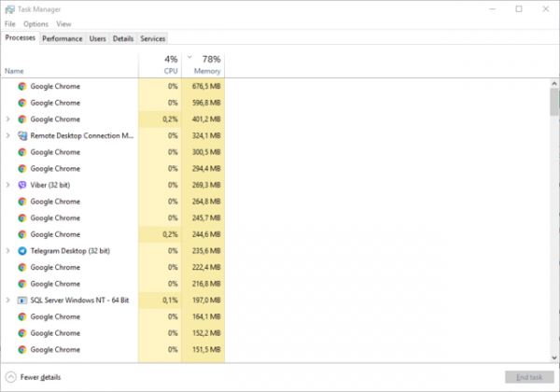The image size is (560, 392).
Task: Select the 596,8 MB memory cell
Action: pyautogui.click(x=203, y=103)
